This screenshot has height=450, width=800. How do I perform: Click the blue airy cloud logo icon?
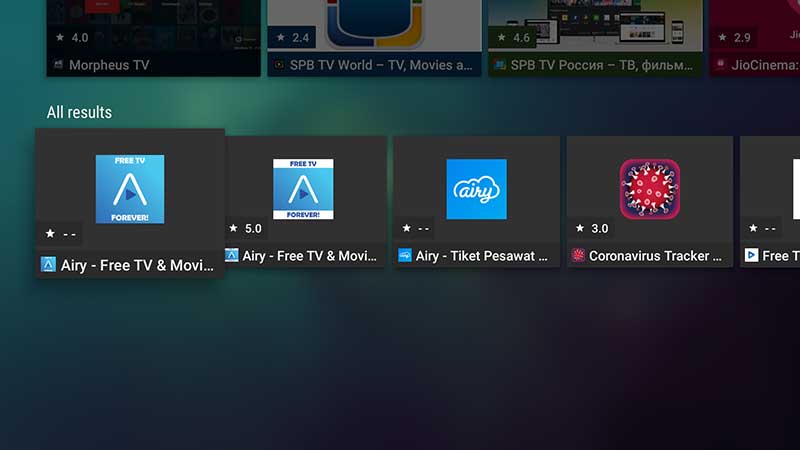[x=477, y=189]
